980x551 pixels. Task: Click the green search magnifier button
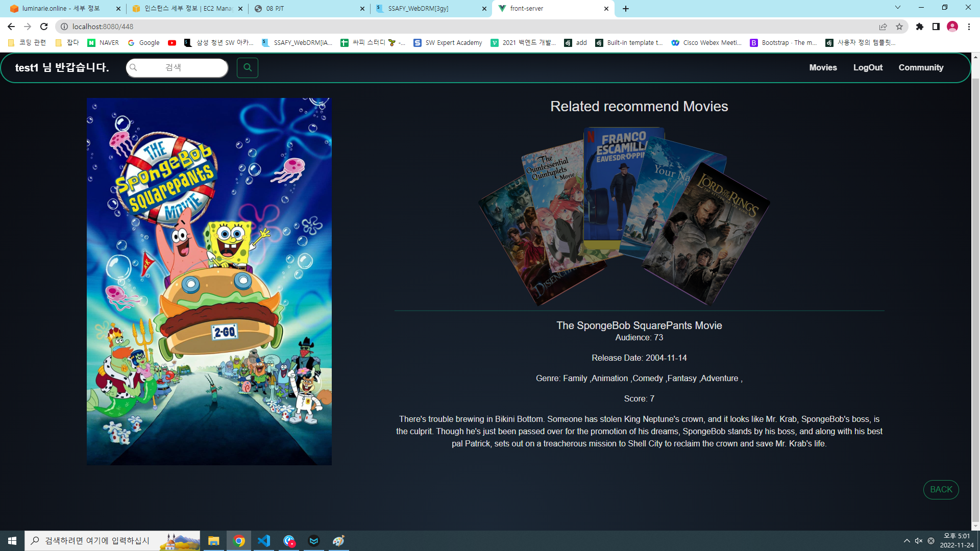point(247,67)
